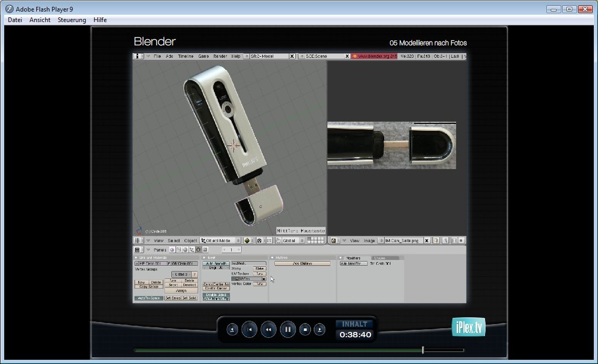Open the Datei menu
Screen dimensions: 598x364
[15, 20]
